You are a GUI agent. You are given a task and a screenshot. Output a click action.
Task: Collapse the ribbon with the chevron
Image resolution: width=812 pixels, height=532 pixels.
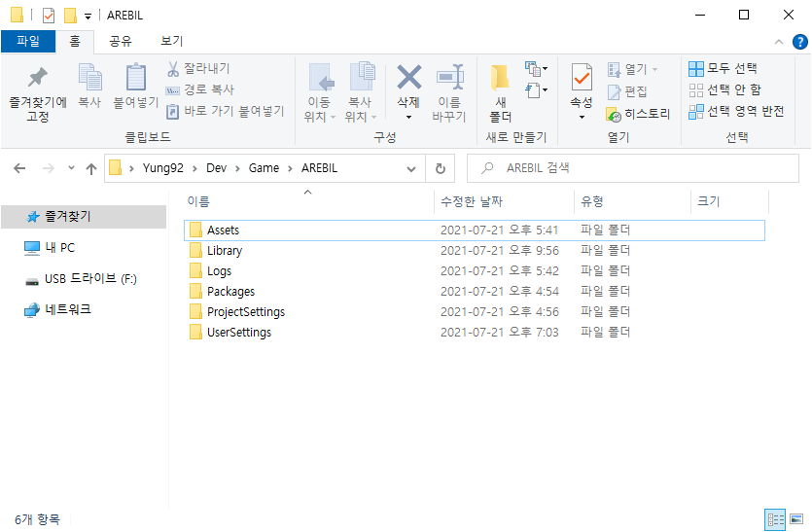(778, 42)
